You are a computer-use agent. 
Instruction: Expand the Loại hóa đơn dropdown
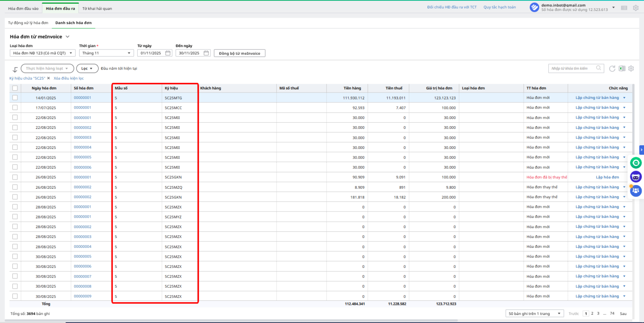[42, 53]
